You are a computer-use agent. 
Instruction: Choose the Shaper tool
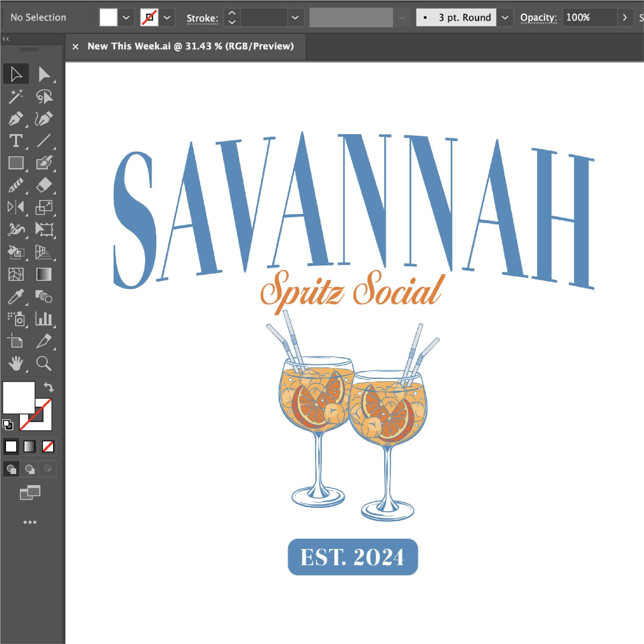click(16, 185)
